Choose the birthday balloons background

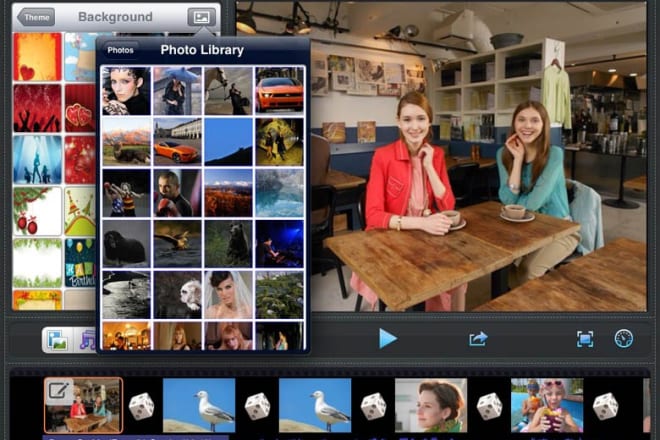[x=80, y=263]
